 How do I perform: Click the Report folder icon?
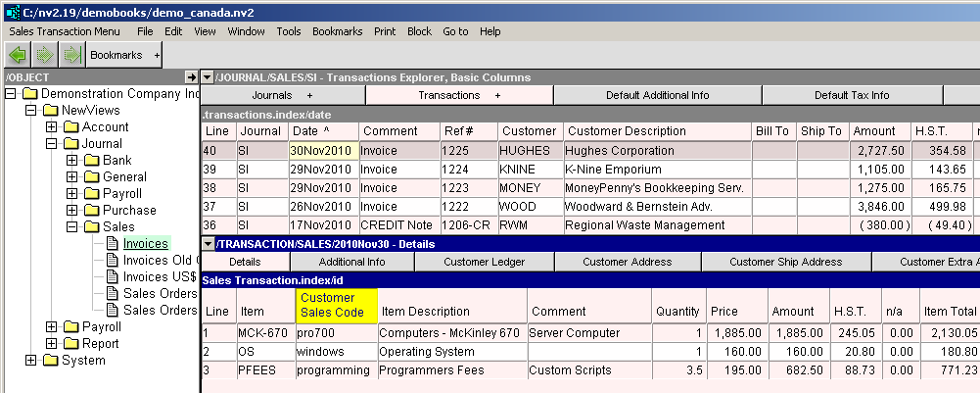point(72,344)
